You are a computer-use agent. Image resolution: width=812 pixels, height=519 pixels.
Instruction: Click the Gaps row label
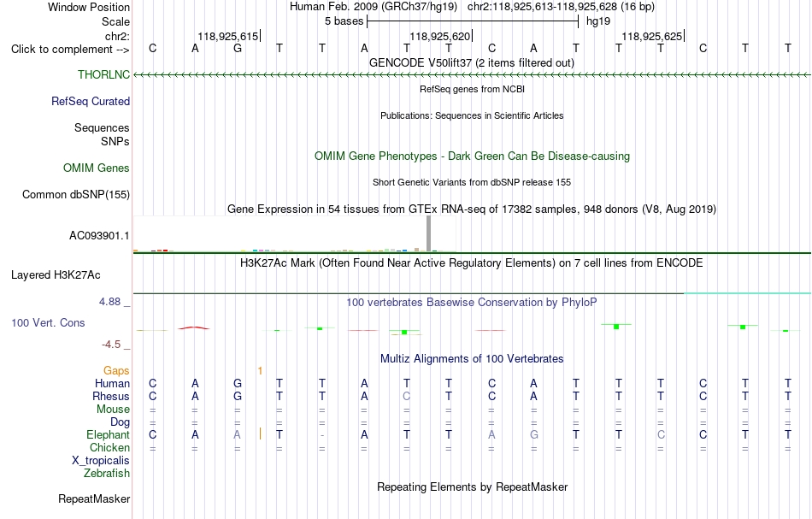tap(116, 370)
